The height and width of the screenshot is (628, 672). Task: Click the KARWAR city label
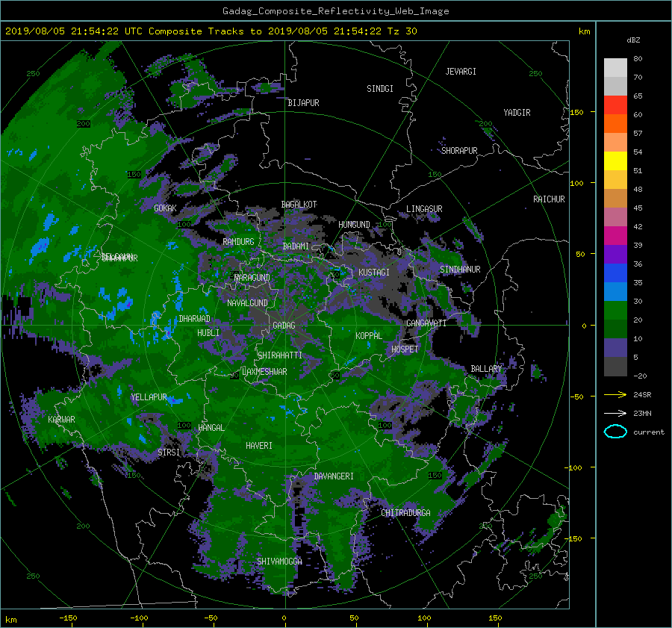62,420
